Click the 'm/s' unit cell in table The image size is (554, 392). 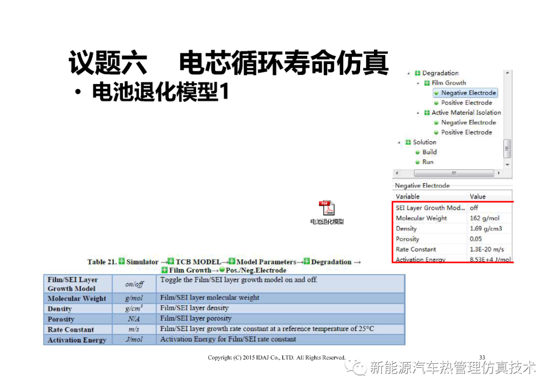[134, 329]
